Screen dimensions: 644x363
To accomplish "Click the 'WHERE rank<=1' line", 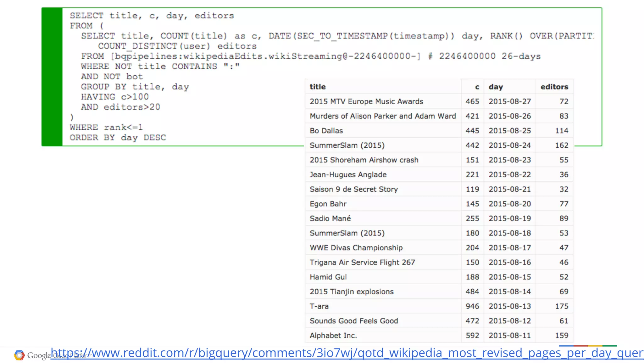I will coord(106,128).
